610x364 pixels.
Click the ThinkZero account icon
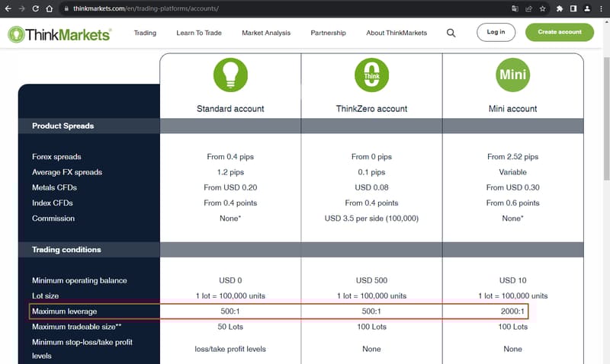pos(371,75)
